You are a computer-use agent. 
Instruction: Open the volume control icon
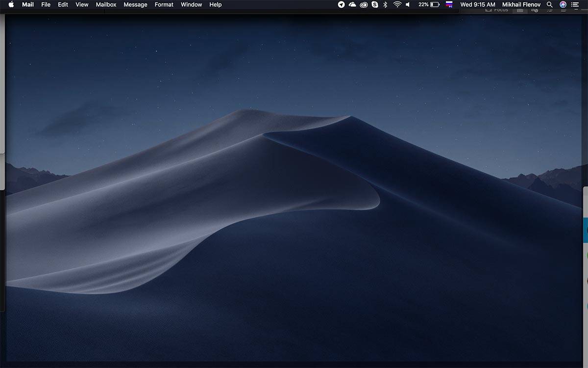click(408, 4)
